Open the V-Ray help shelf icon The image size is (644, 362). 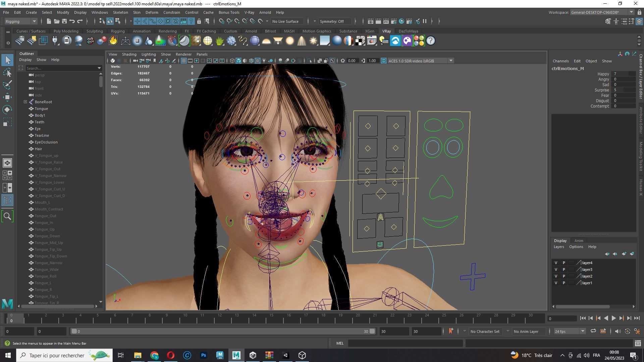pyautogui.click(x=431, y=41)
